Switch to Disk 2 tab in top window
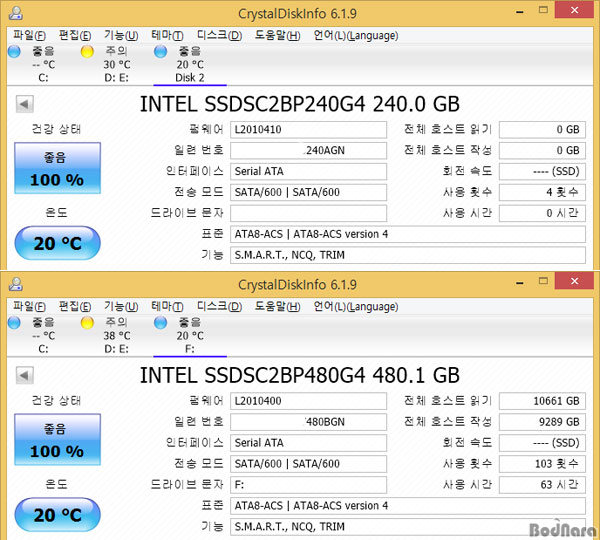 click(190, 64)
